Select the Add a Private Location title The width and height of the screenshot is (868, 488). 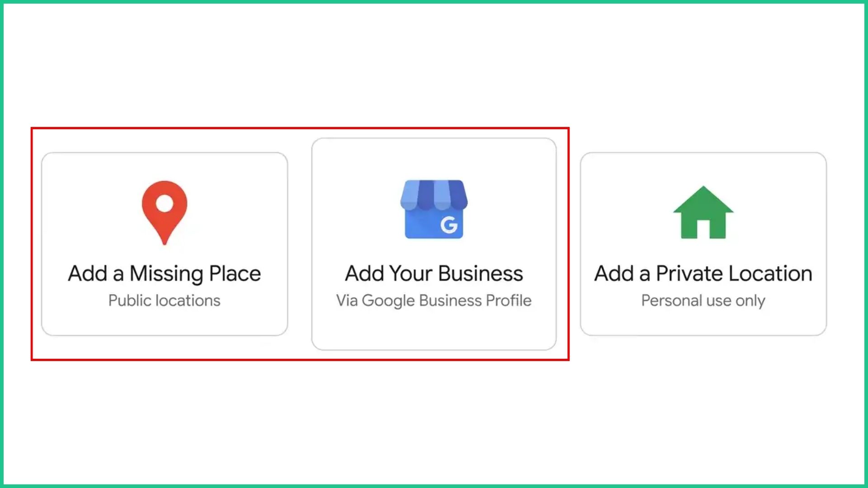coord(703,273)
